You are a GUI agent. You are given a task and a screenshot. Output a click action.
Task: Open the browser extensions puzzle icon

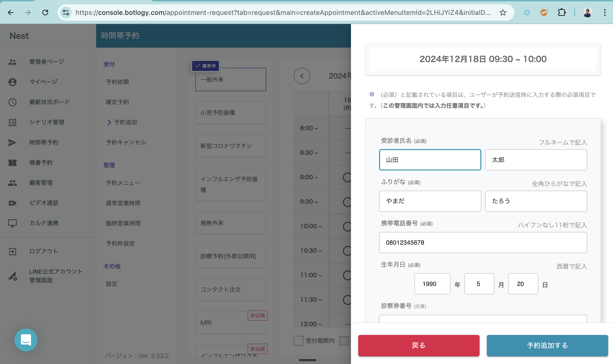point(562,12)
